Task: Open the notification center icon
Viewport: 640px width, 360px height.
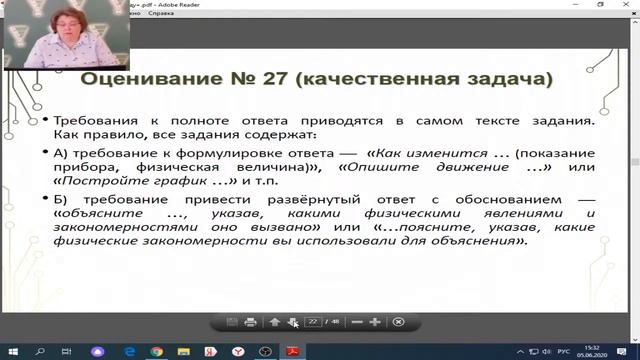Action: (x=622, y=351)
